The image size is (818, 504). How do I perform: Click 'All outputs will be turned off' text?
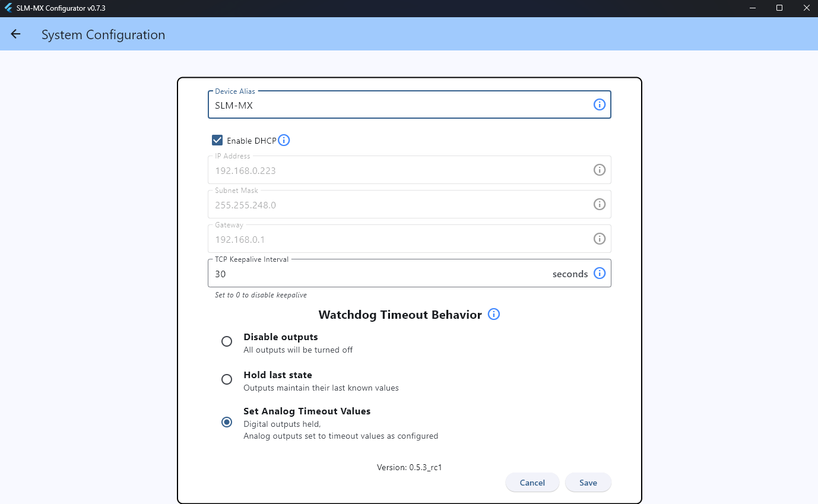(298, 350)
